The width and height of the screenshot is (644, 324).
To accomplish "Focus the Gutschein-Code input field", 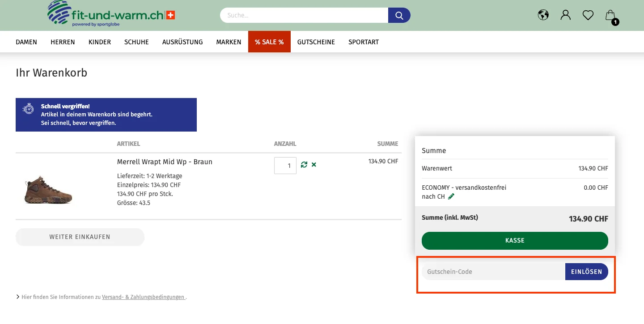I will pos(493,272).
